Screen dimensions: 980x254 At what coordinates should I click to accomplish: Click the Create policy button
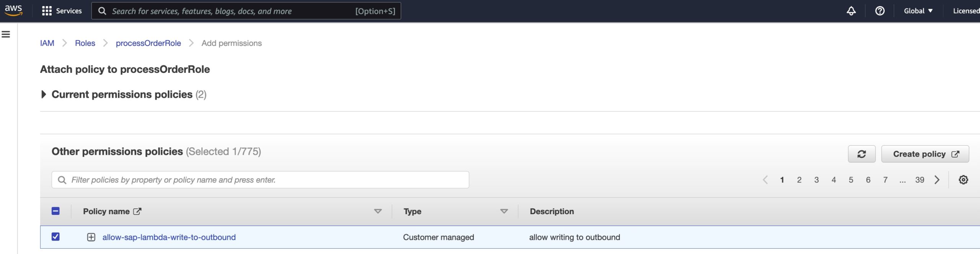[925, 154]
